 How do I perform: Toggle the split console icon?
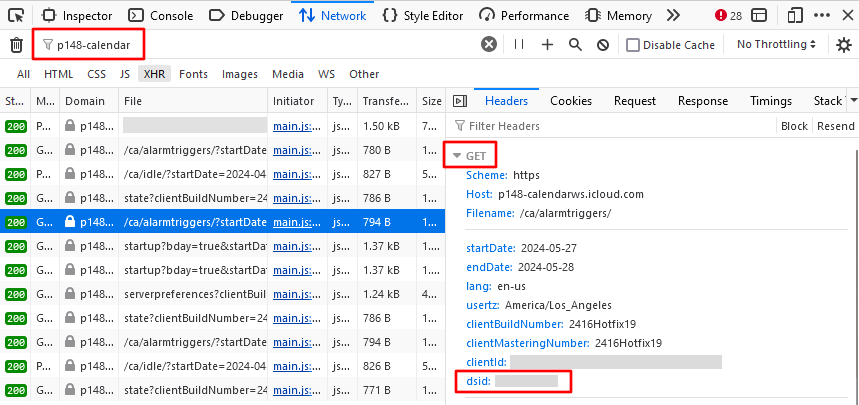pos(759,15)
